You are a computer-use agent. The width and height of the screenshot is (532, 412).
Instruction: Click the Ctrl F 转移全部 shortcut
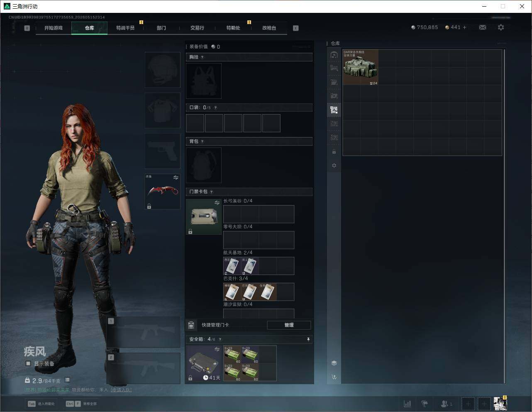81,404
